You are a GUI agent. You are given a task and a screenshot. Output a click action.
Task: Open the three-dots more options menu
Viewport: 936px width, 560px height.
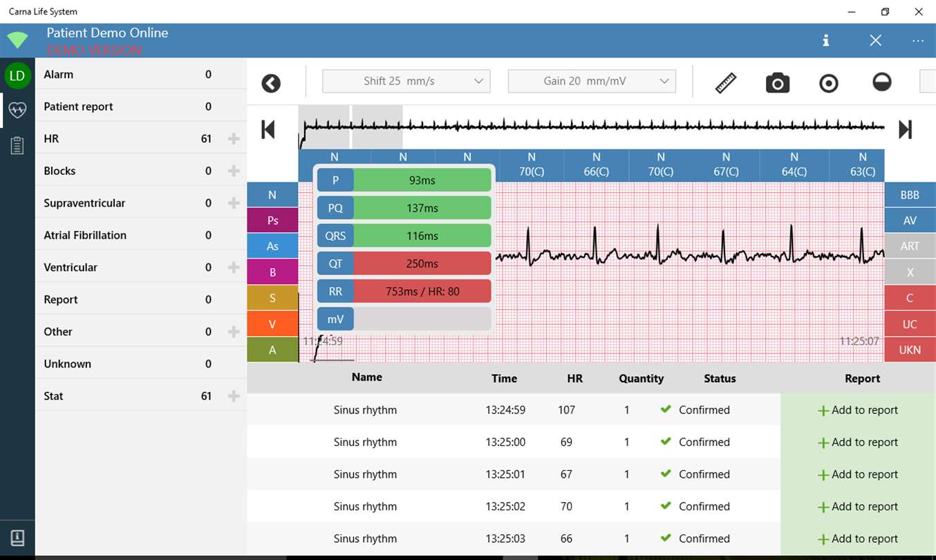click(x=918, y=41)
